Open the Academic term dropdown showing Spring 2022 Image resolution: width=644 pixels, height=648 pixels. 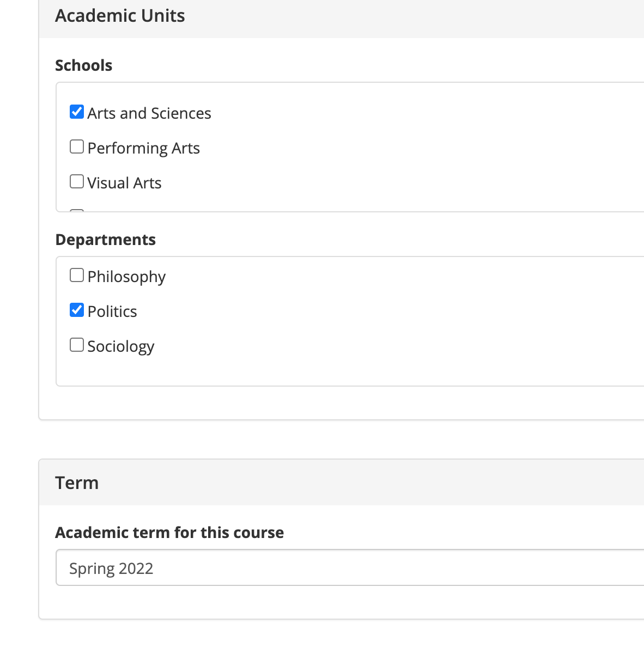pyautogui.click(x=349, y=567)
